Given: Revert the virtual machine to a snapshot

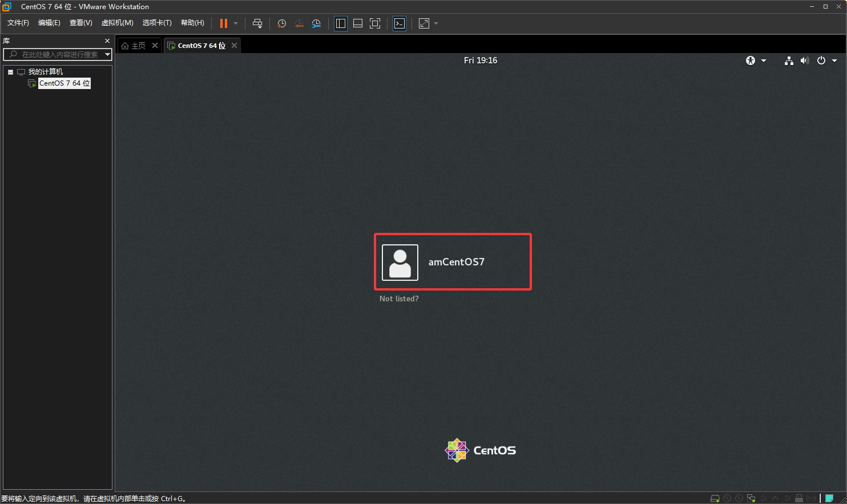Looking at the screenshot, I should [x=299, y=23].
